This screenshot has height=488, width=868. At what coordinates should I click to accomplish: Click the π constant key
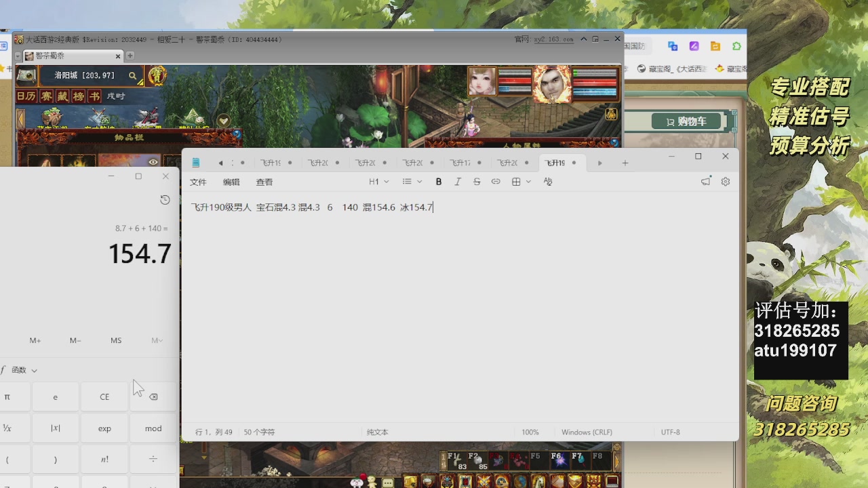[x=7, y=396]
